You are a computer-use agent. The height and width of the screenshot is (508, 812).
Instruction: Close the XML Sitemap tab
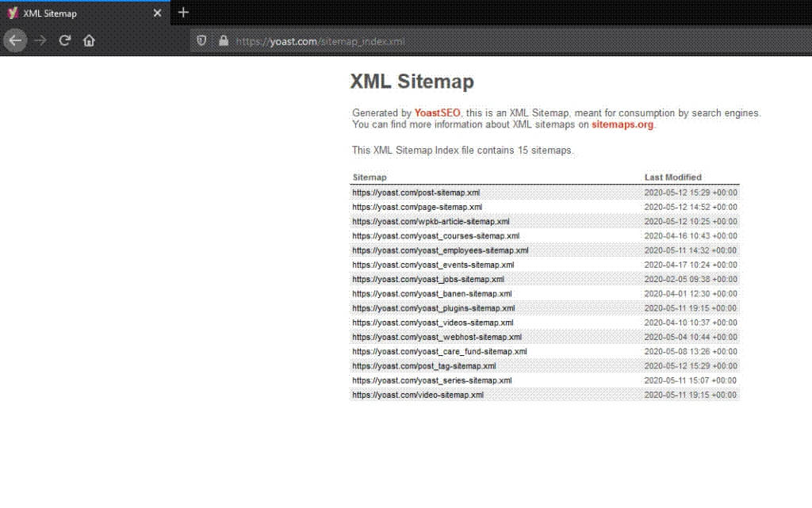click(x=157, y=13)
